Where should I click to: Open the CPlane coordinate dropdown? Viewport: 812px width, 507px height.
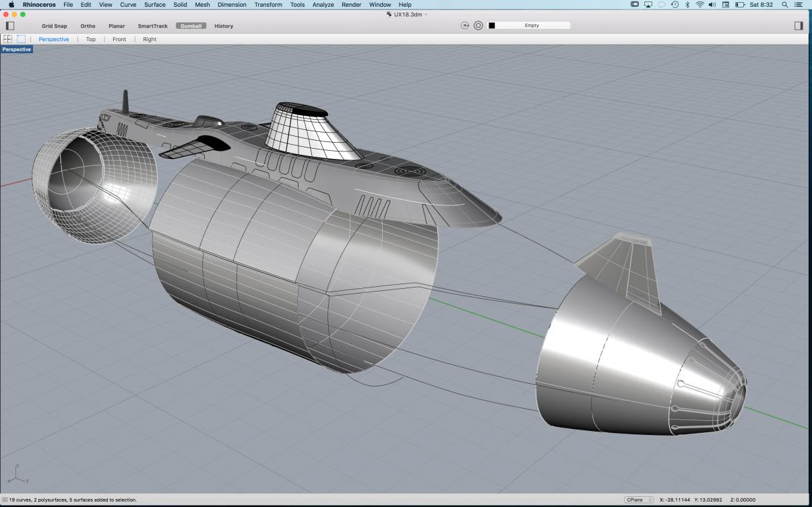[x=639, y=500]
